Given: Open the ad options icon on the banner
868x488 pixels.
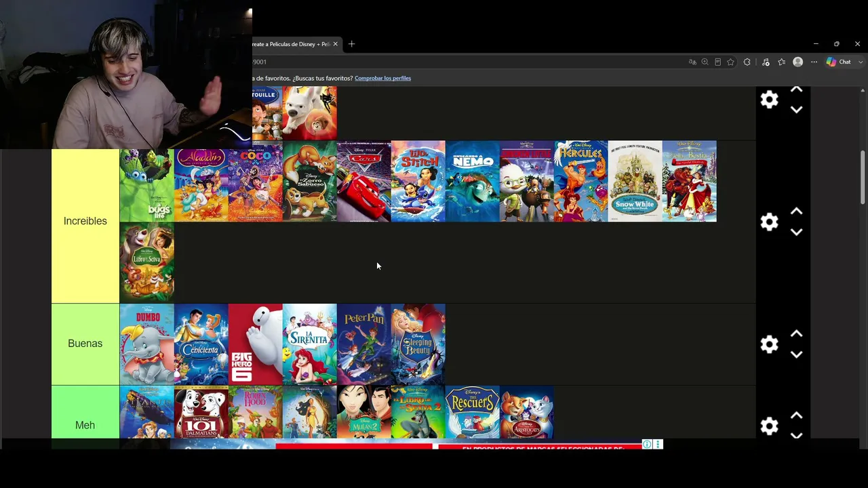Looking at the screenshot, I should [658, 445].
